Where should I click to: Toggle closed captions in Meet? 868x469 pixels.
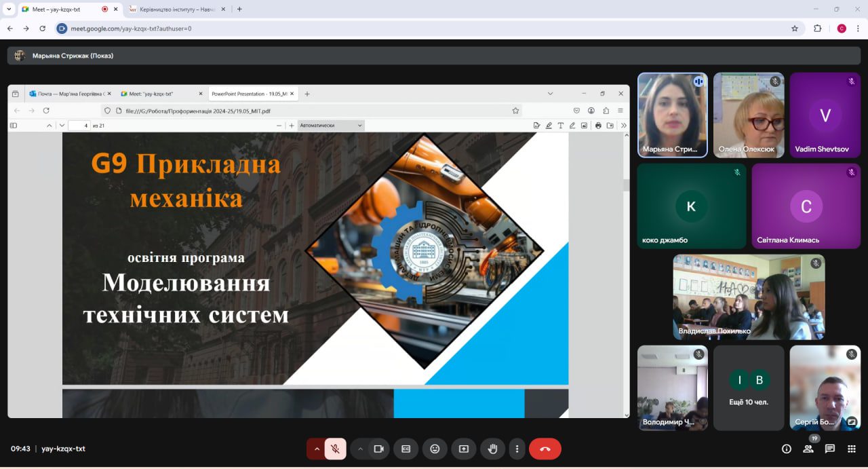coord(406,449)
